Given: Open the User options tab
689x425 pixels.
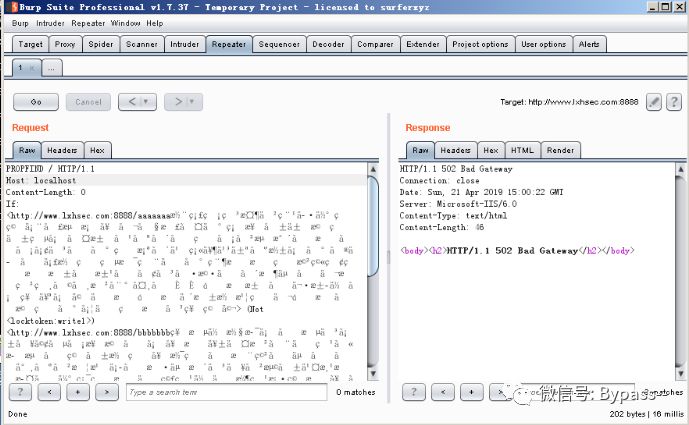Looking at the screenshot, I should pos(544,44).
